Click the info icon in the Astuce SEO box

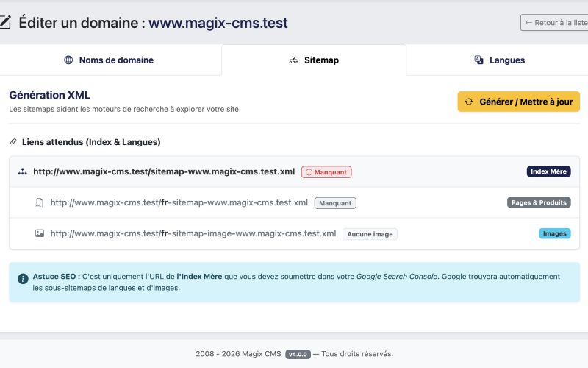click(23, 279)
